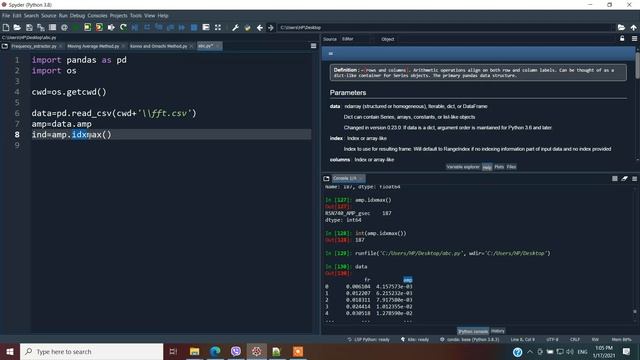Screen dimensions: 640x360
Task: Open Preferences with the wrench icon
Action: tap(236, 27)
